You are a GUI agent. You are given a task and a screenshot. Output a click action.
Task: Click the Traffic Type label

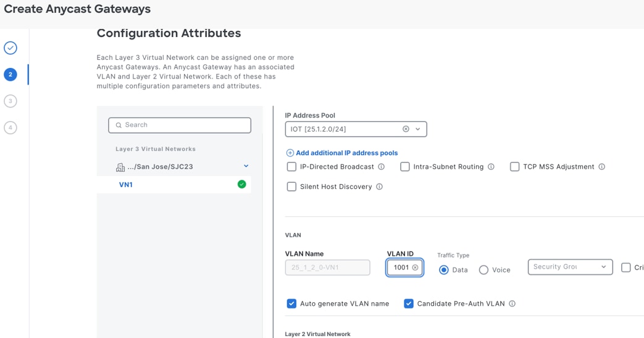(x=453, y=255)
